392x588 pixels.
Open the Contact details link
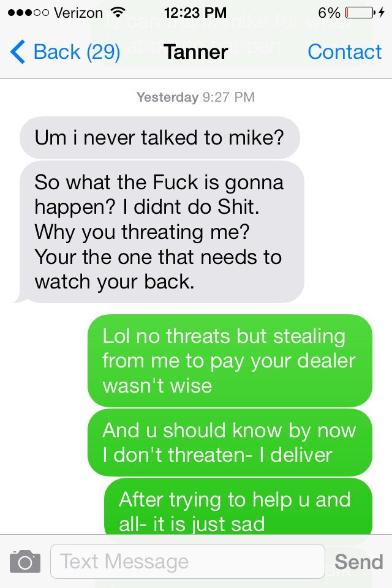[344, 51]
